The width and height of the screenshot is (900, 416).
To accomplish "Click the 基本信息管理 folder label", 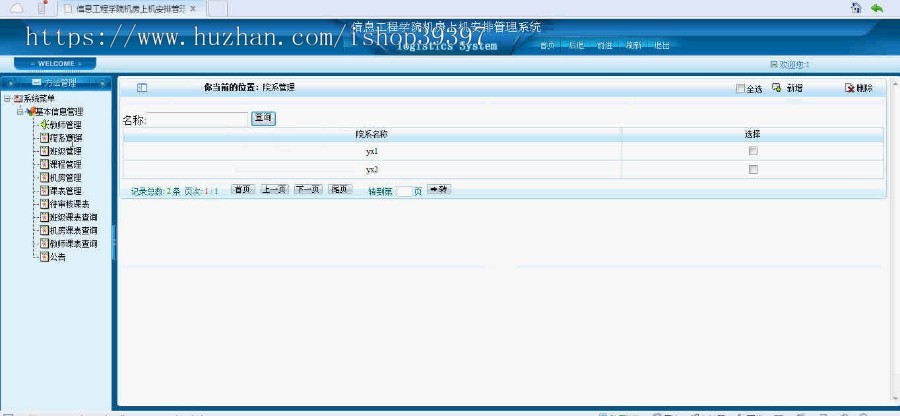I will pyautogui.click(x=60, y=111).
